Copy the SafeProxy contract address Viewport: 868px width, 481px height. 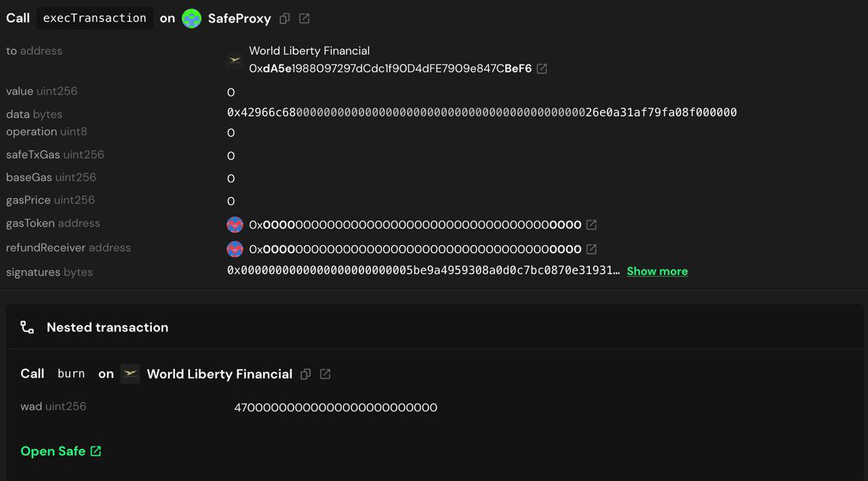click(x=285, y=19)
